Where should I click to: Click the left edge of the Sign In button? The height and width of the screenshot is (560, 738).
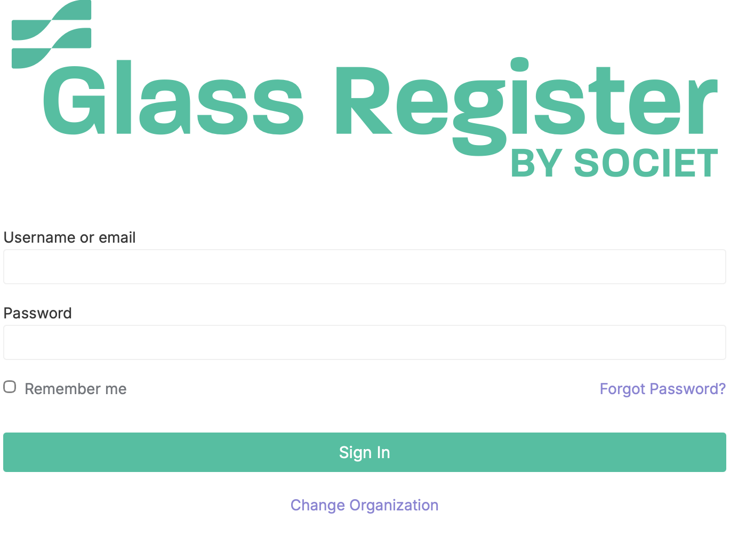(x=16, y=453)
